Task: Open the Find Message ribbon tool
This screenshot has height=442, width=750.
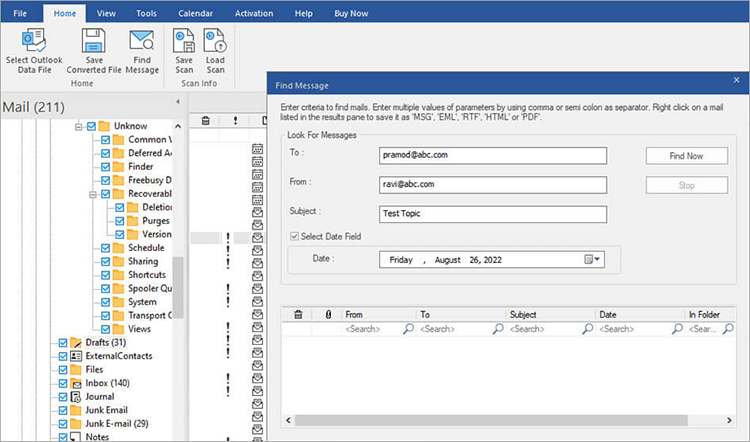Action: (x=142, y=40)
